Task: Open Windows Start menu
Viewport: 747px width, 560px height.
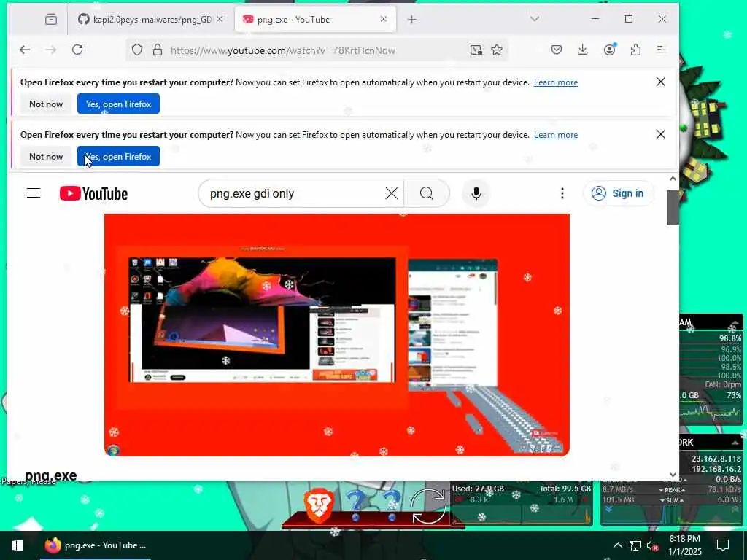Action: tap(18, 545)
